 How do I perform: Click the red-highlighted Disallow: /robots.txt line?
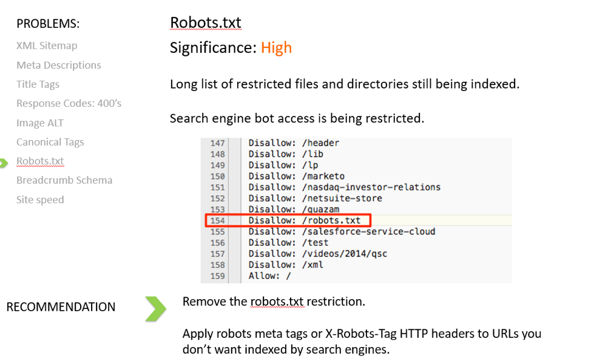tap(288, 220)
